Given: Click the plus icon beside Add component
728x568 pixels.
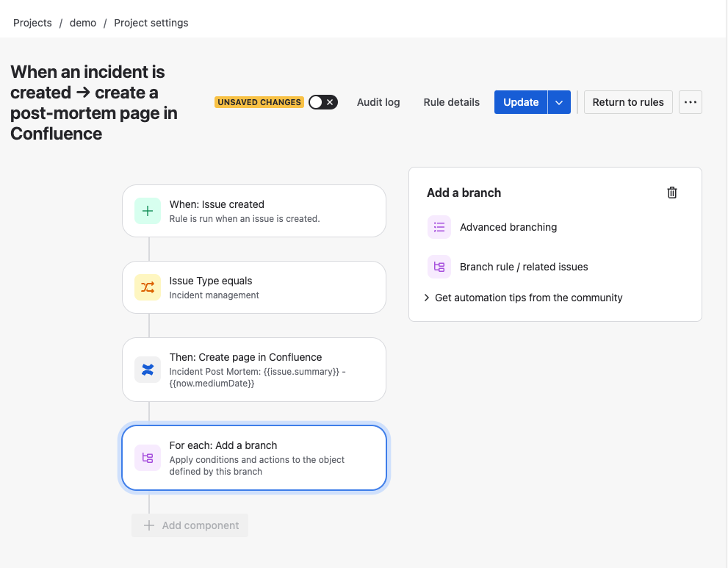Looking at the screenshot, I should click(x=149, y=525).
